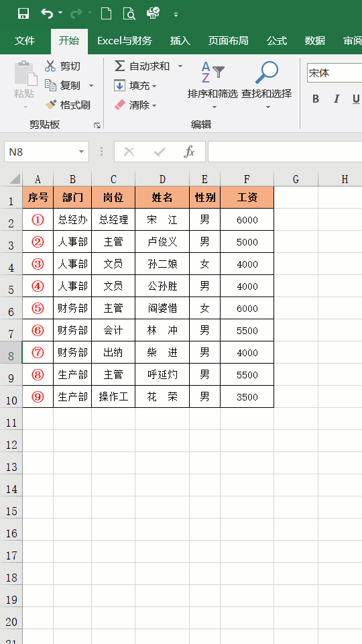Select column F header
This screenshot has width=362, height=644.
[x=247, y=179]
